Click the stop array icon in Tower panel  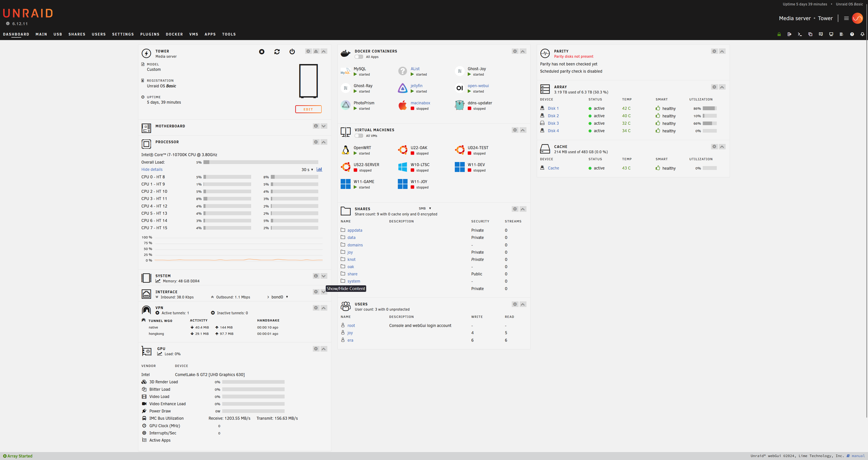click(x=262, y=51)
